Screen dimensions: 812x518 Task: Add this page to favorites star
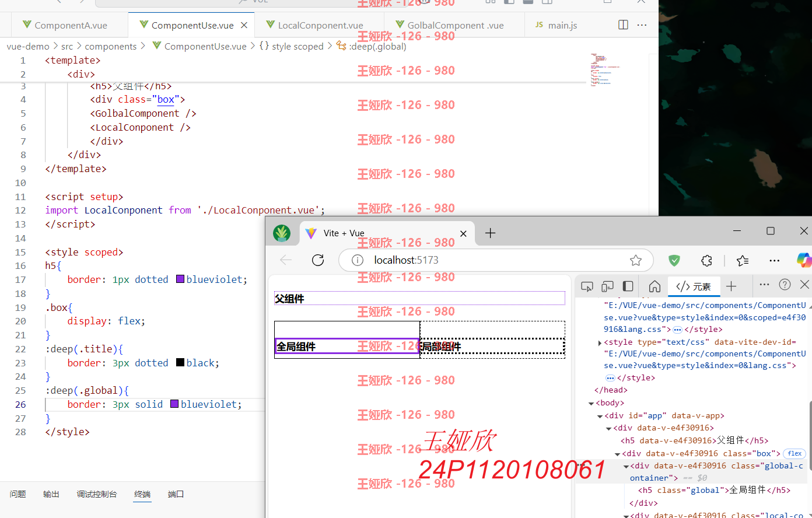(x=636, y=260)
